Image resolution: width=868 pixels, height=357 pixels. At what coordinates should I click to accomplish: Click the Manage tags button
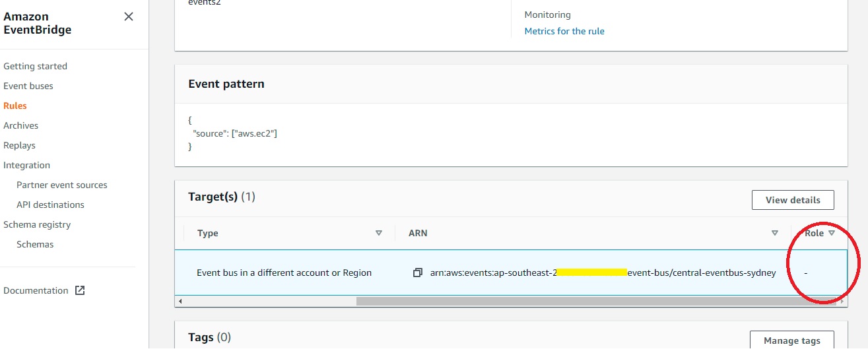tap(791, 341)
